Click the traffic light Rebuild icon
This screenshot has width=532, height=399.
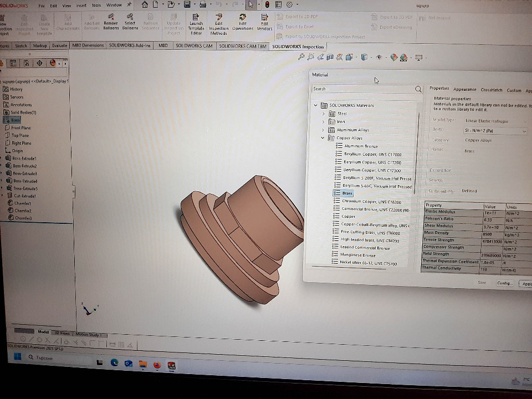(268, 4)
